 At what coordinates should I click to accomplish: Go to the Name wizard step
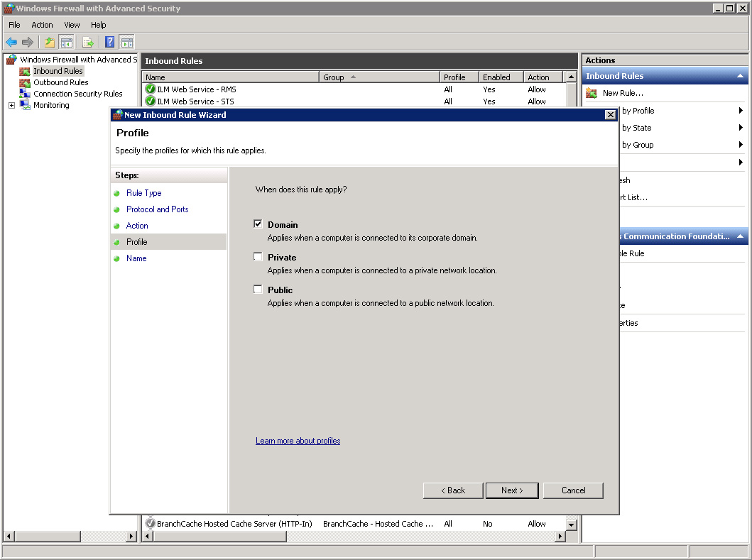pos(136,258)
